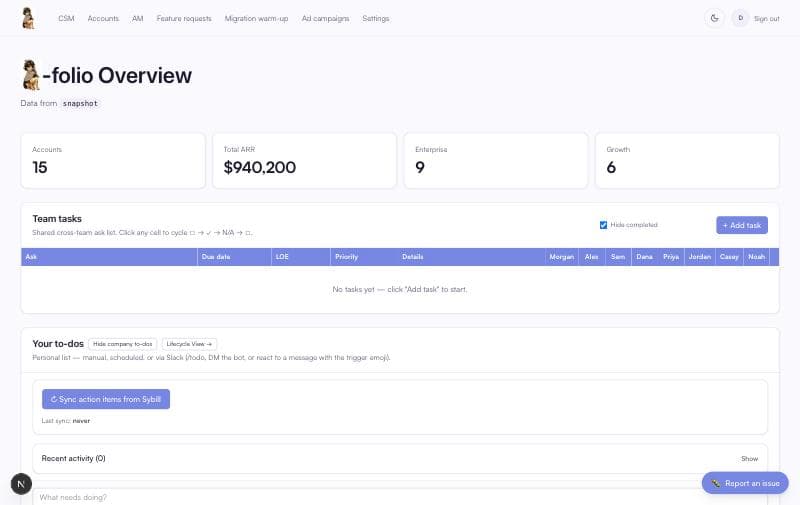Viewport: 800px width, 505px height.
Task: Click the Details column header
Action: [471, 257]
